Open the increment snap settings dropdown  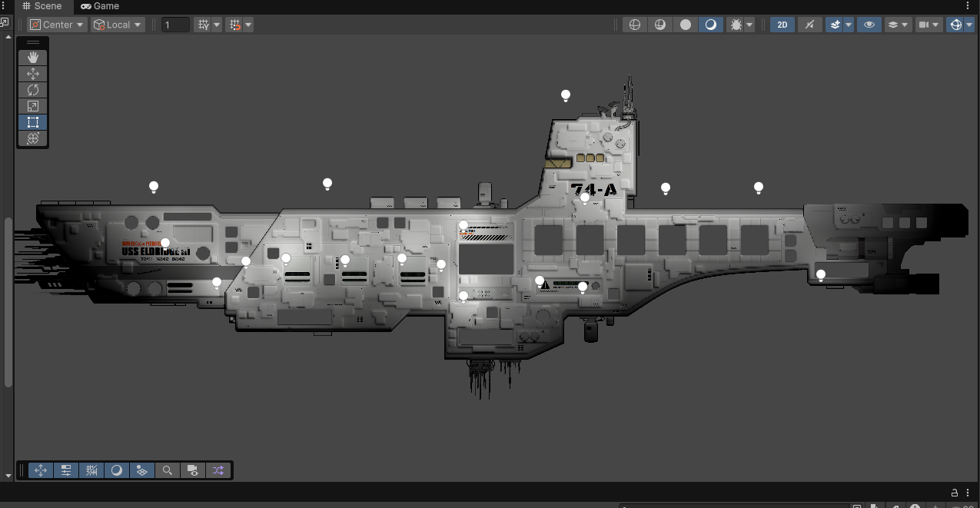click(249, 25)
